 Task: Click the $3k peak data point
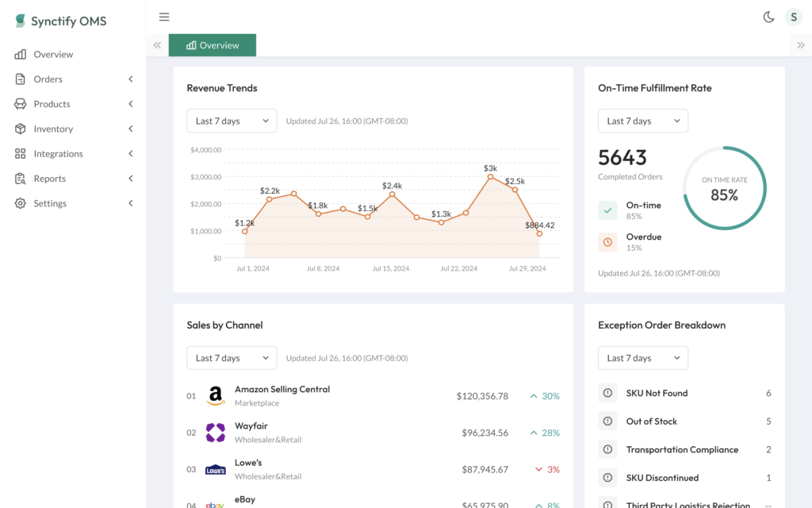click(x=490, y=177)
